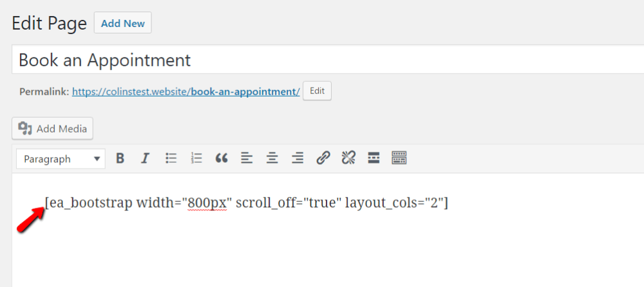The height and width of the screenshot is (287, 644).
Task: Click the Add New page button
Action: coord(122,24)
